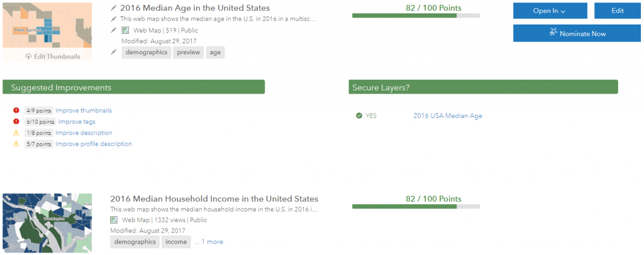Click the Web Map type icon for Median Age
The width and height of the screenshot is (644, 255).
(x=125, y=30)
